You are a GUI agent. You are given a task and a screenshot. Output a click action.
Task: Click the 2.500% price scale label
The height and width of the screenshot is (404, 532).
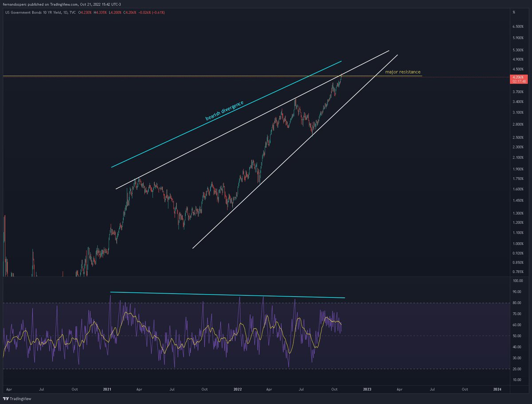(518, 137)
